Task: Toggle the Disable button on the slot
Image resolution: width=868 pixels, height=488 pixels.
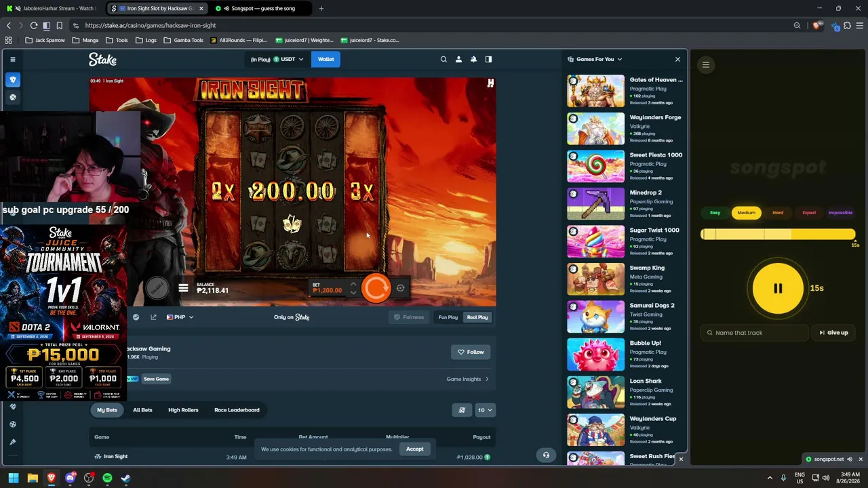Action: 157,289
